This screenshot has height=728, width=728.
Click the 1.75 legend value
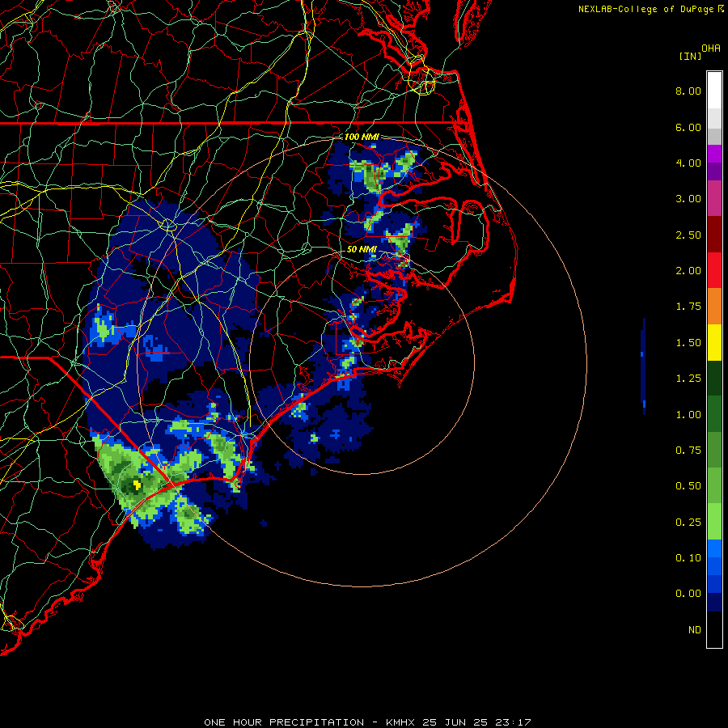pos(688,307)
